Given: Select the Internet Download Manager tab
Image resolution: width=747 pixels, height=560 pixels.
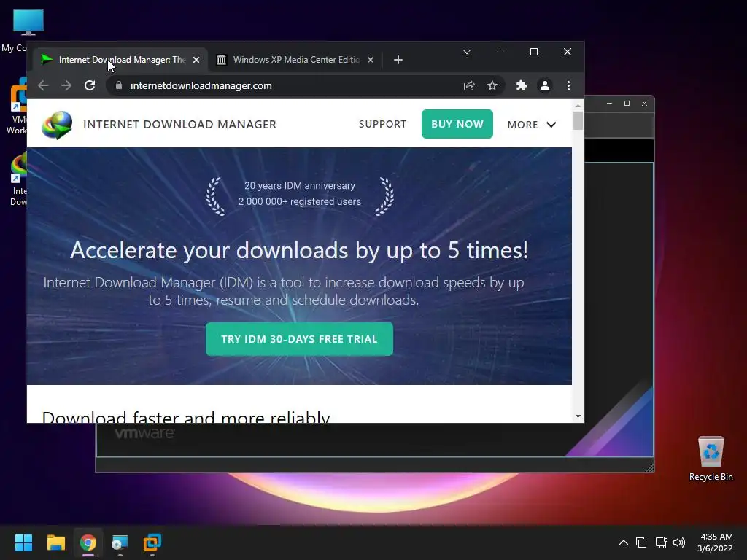Looking at the screenshot, I should click(122, 60).
